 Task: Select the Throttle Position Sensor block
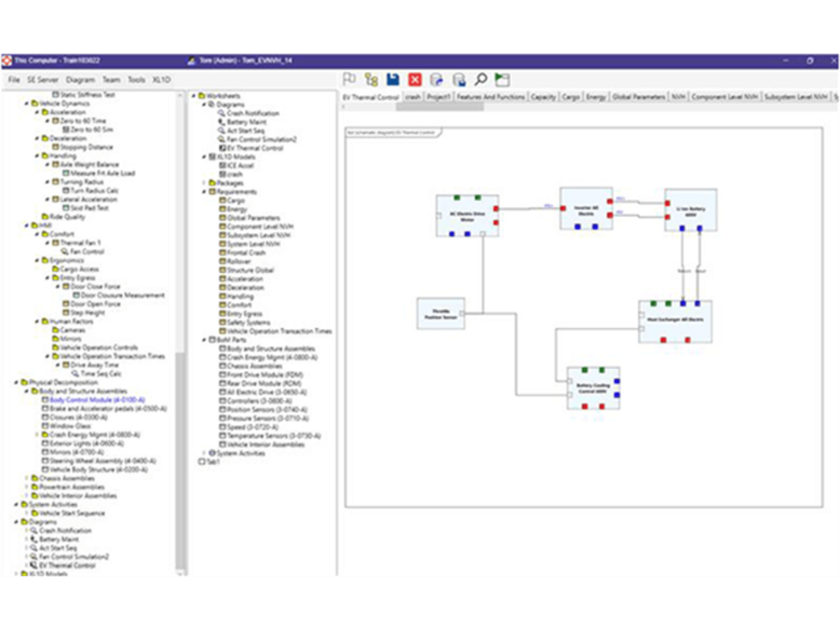click(x=440, y=314)
